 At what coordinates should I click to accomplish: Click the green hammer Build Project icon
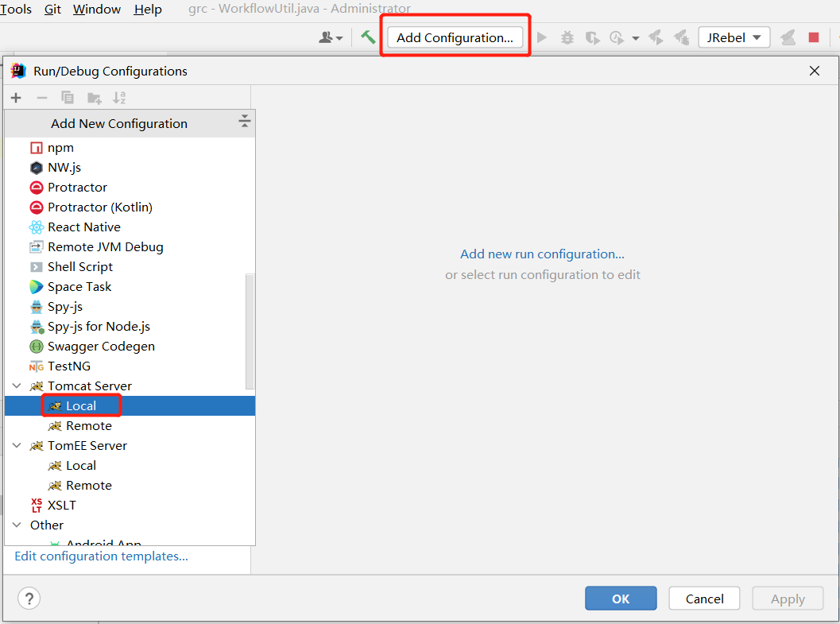click(x=367, y=37)
